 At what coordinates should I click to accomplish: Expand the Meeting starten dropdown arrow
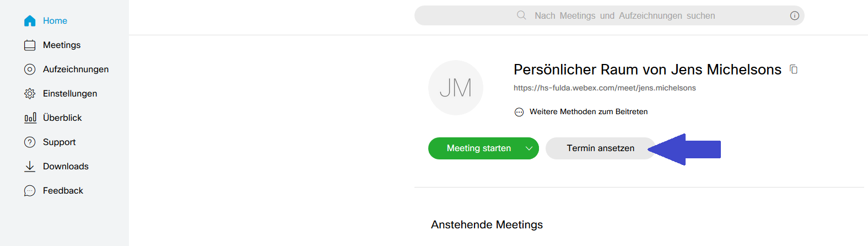(x=529, y=148)
